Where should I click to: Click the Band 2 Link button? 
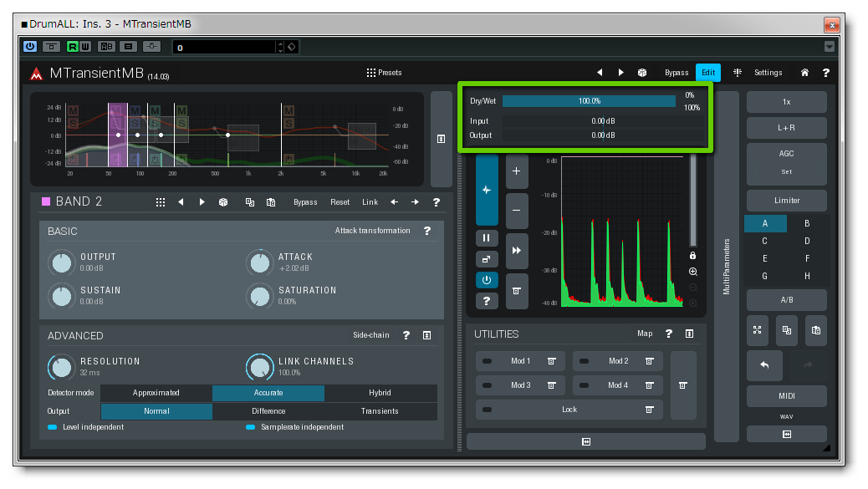click(370, 202)
